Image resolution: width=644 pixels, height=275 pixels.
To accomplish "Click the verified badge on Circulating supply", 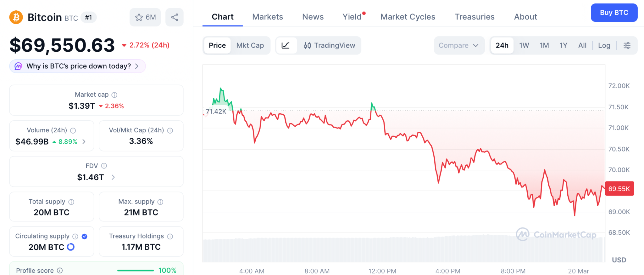I will tap(84, 236).
